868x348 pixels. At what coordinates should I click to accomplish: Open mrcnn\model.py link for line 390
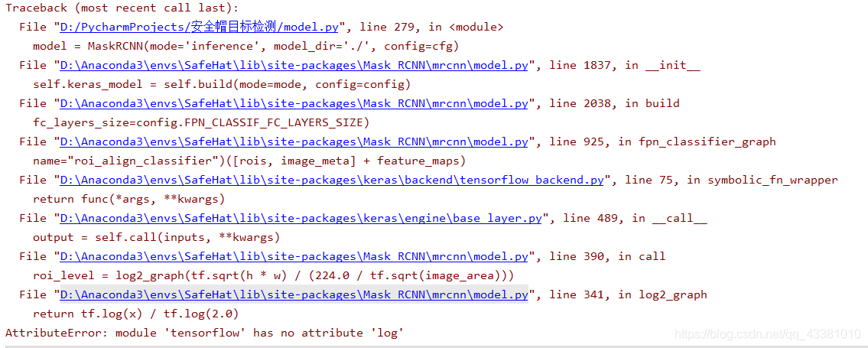[294, 256]
